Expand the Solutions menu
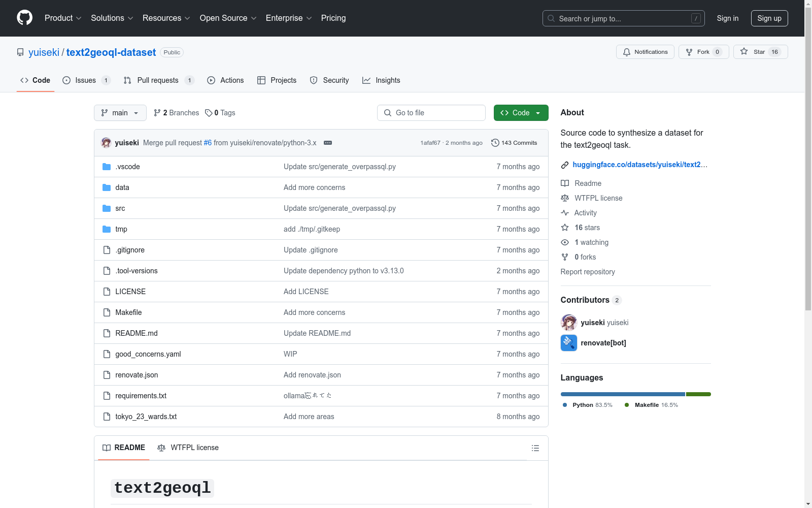Screen dimensions: 812x508 pos(112,18)
